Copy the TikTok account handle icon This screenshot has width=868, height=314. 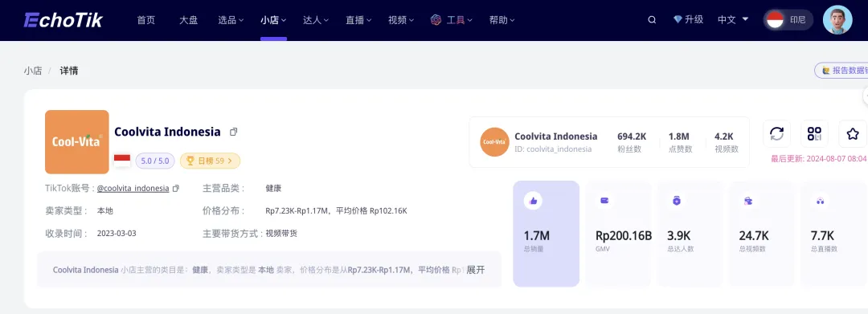point(176,189)
